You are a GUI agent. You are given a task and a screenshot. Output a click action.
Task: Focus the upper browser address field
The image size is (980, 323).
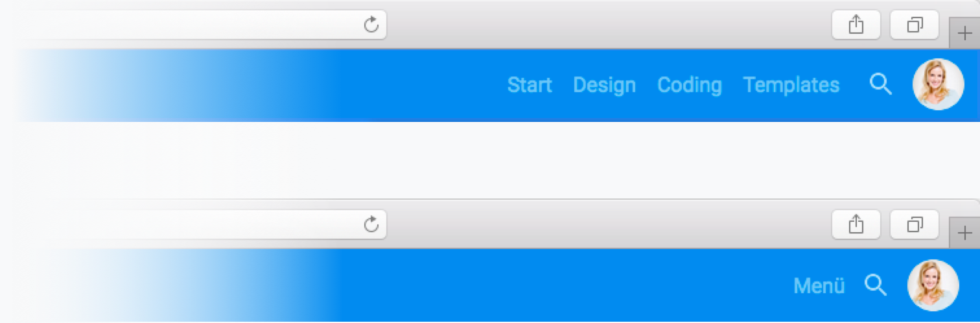pos(194,25)
